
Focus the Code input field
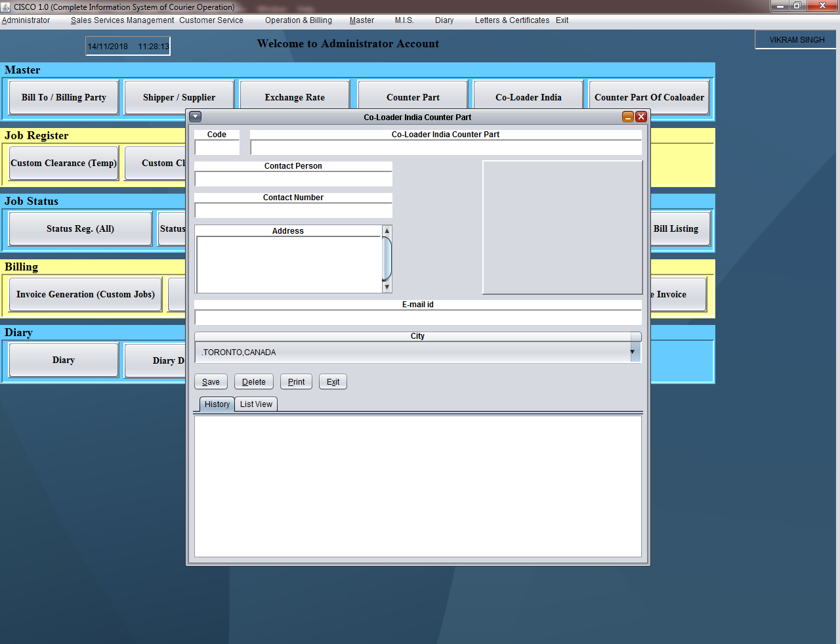217,148
